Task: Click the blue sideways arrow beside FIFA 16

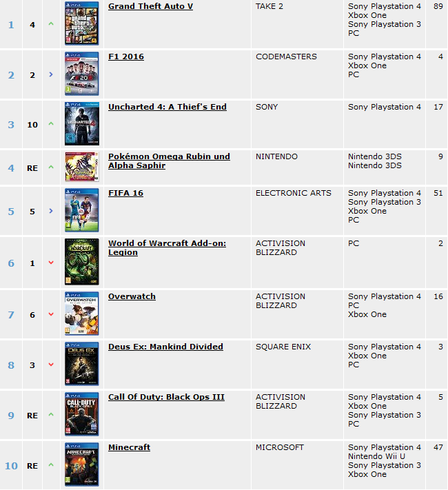Action: [x=51, y=211]
